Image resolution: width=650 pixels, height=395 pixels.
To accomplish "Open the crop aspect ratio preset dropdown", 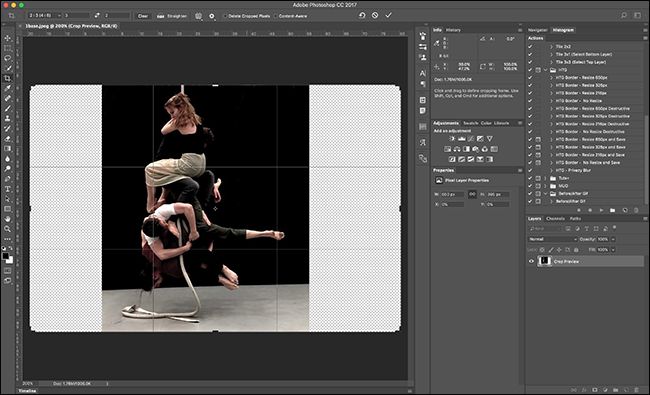I will (x=44, y=16).
